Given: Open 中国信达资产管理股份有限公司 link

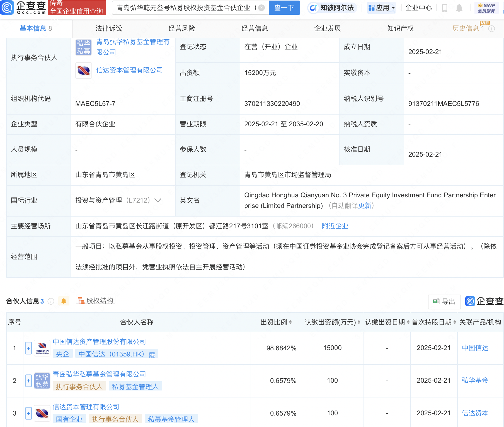Looking at the screenshot, I should pos(100,342).
